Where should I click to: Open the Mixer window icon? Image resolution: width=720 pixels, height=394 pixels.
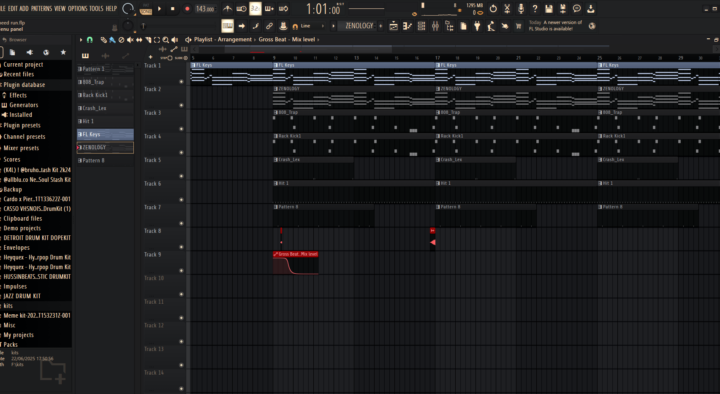click(x=435, y=26)
